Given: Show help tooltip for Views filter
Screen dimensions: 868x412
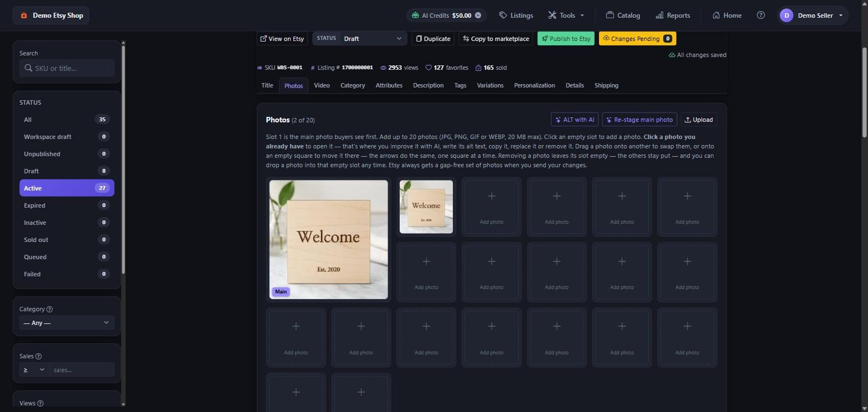Looking at the screenshot, I should (x=40, y=403).
